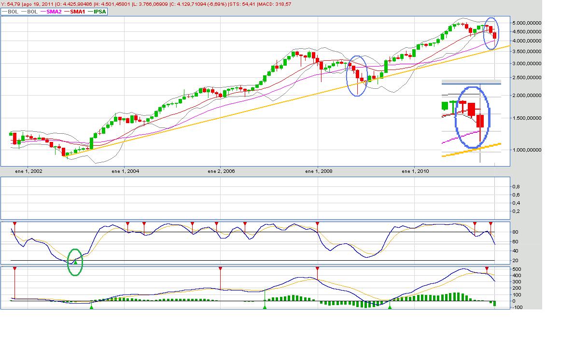
Task: Click the last red stochastic sell marker in 2011
Action: click(x=490, y=224)
